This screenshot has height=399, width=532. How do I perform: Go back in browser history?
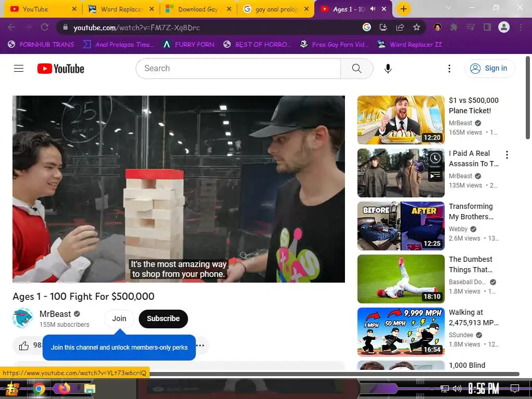coord(11,27)
